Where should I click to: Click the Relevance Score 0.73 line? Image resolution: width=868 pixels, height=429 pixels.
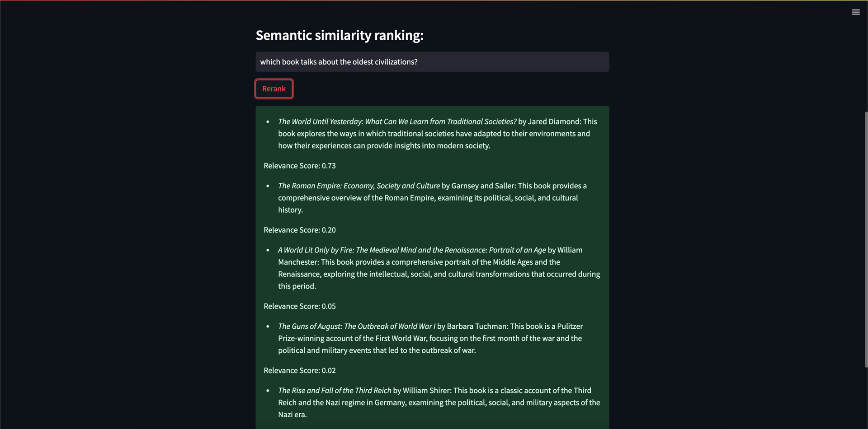[x=300, y=166]
